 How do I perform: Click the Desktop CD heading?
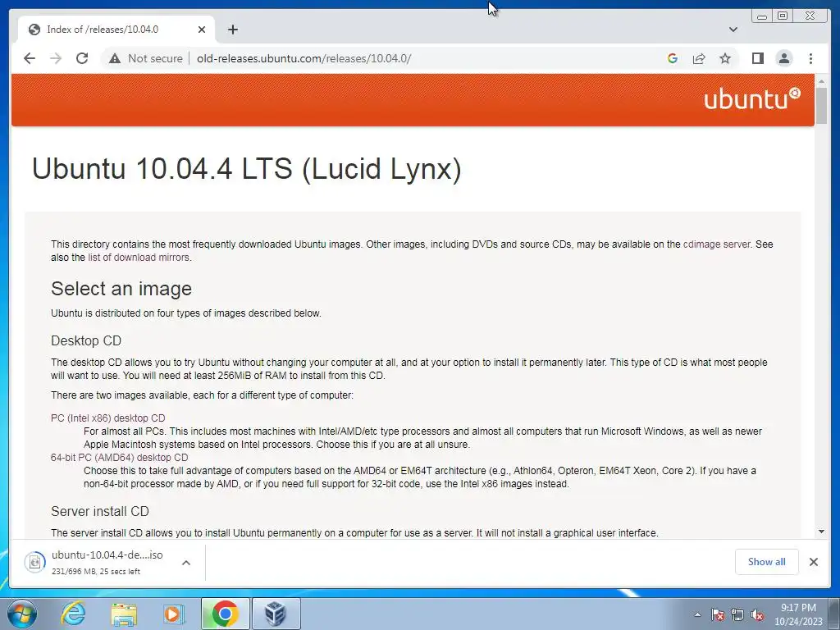86,340
